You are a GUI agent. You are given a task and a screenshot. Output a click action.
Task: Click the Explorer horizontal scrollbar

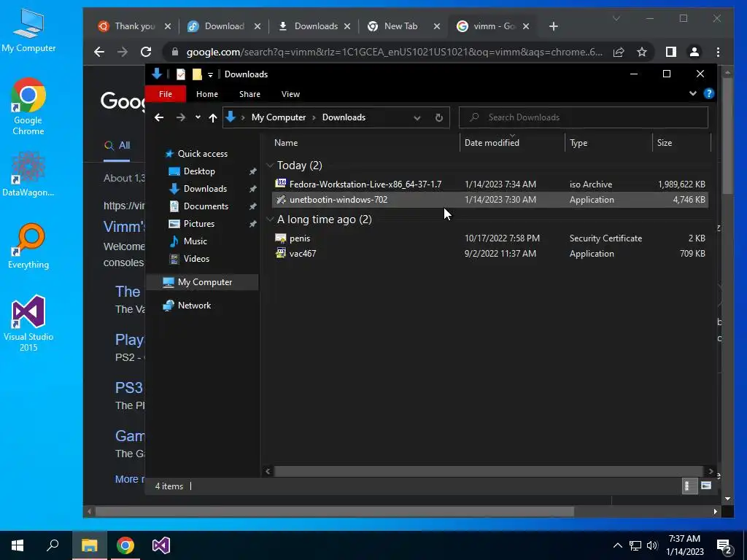(x=488, y=471)
